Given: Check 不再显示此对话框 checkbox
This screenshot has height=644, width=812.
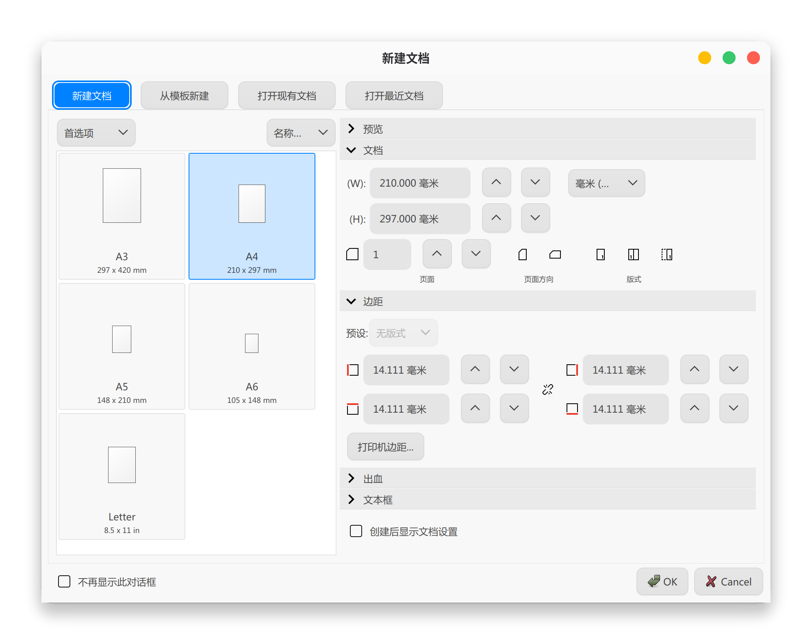Looking at the screenshot, I should (64, 582).
